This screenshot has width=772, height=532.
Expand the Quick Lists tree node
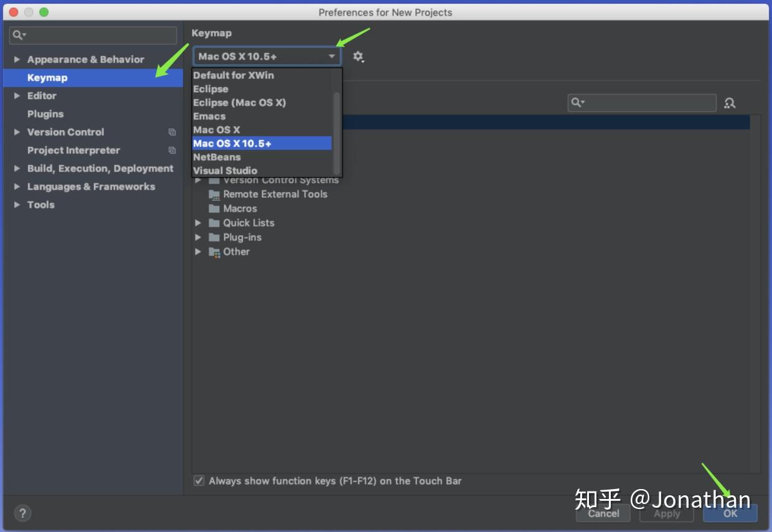coord(198,223)
